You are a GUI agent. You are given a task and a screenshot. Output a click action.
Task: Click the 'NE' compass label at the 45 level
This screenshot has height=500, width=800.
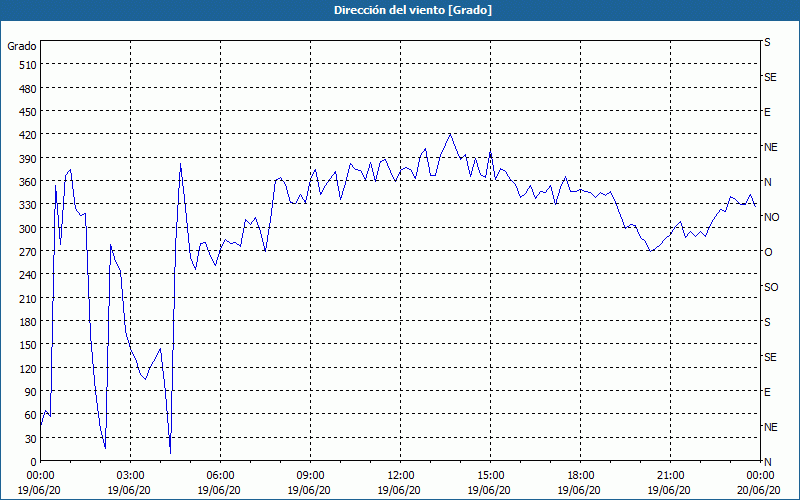(x=771, y=427)
